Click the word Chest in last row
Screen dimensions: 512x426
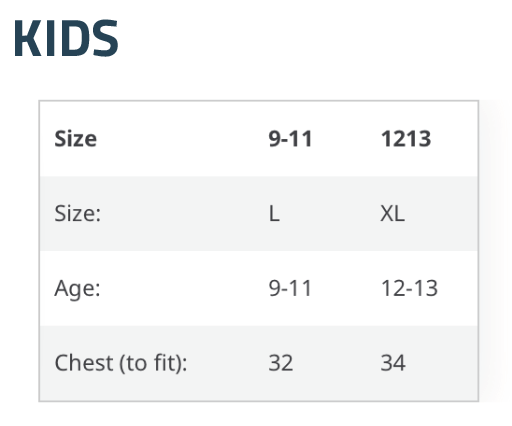coord(84,363)
